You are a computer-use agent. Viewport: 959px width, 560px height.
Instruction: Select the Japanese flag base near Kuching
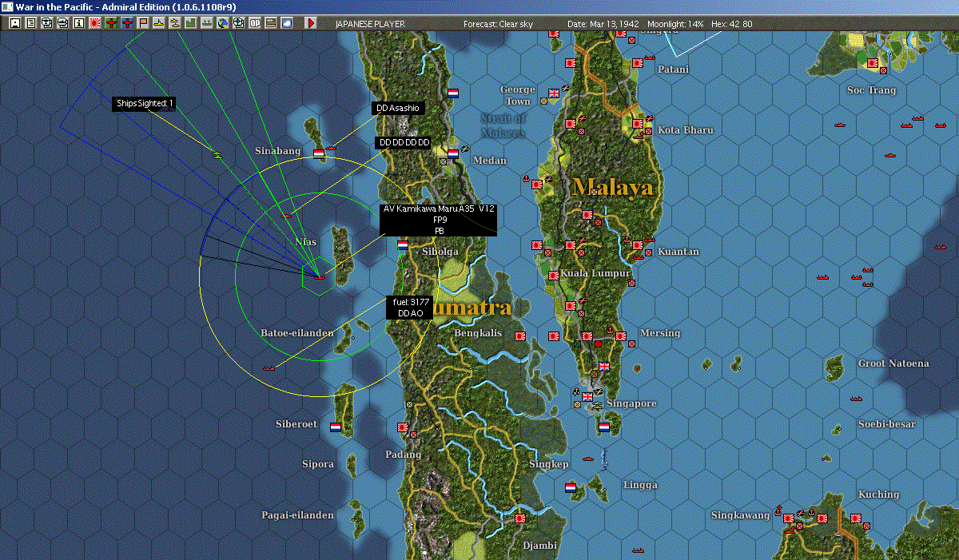855,519
